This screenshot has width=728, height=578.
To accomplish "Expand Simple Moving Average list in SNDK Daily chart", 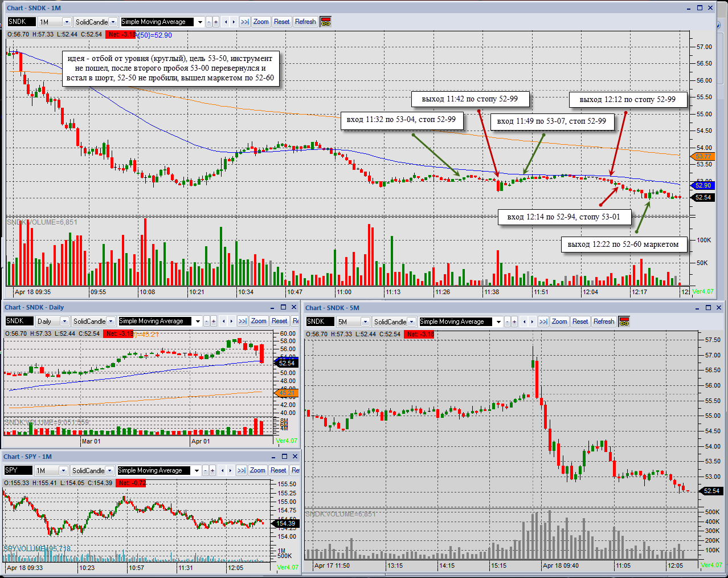I will 197,321.
